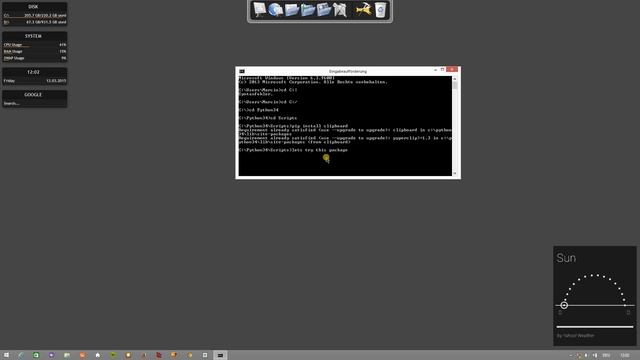Minimize the command prompt window
The image size is (640, 360).
pos(435,70)
